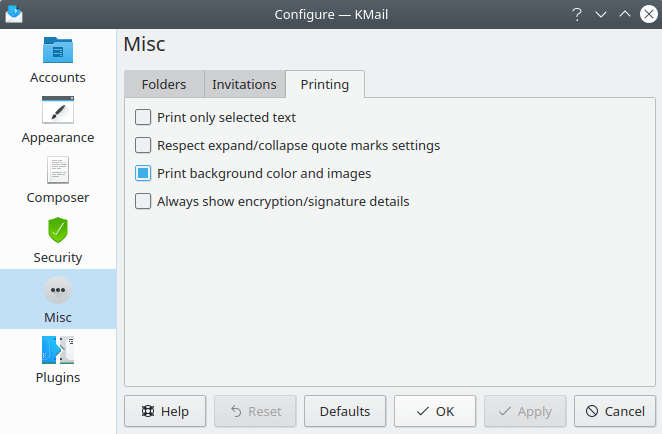This screenshot has height=434, width=662.
Task: Select the Appearance settings icon
Action: (58, 110)
